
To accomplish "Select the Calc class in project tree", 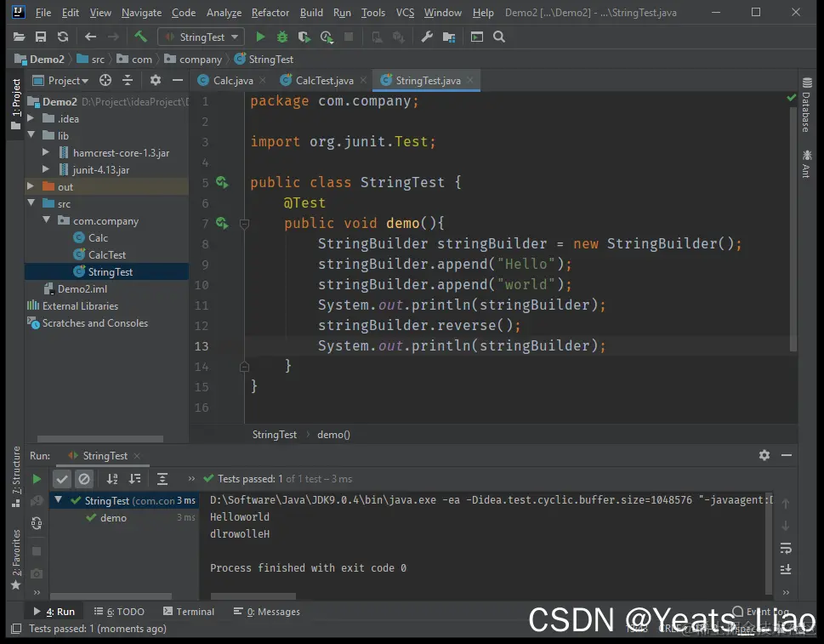I will coord(98,237).
